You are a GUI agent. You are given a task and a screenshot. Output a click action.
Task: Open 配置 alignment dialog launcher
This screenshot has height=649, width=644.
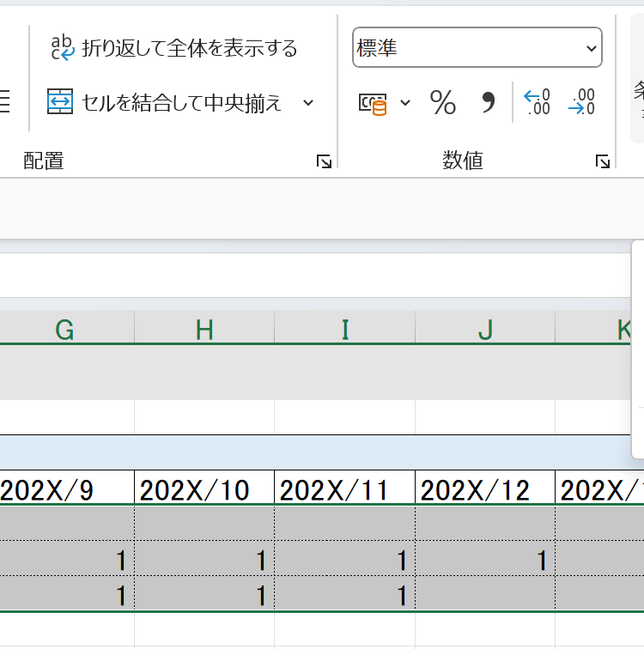tap(324, 161)
